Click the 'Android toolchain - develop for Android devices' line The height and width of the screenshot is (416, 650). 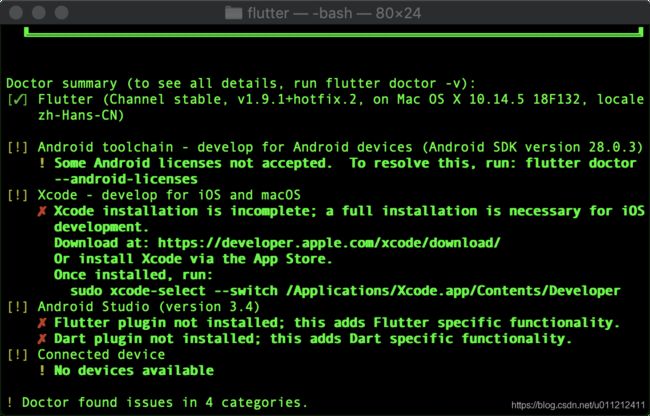(340, 148)
